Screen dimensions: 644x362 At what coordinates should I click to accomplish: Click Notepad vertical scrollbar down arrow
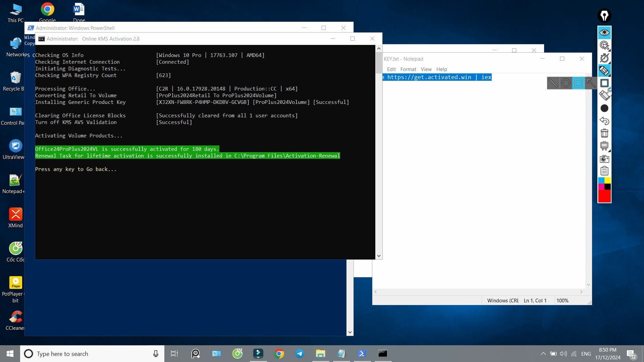pyautogui.click(x=588, y=285)
